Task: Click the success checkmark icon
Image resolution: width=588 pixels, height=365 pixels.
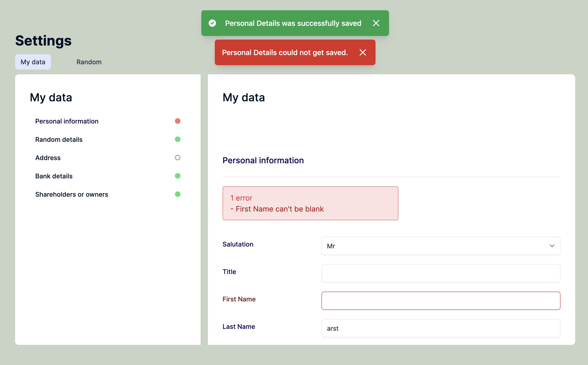Action: pos(212,23)
